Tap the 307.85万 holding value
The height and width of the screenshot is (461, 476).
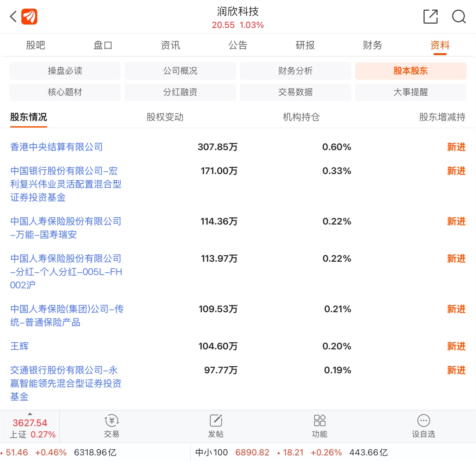218,147
